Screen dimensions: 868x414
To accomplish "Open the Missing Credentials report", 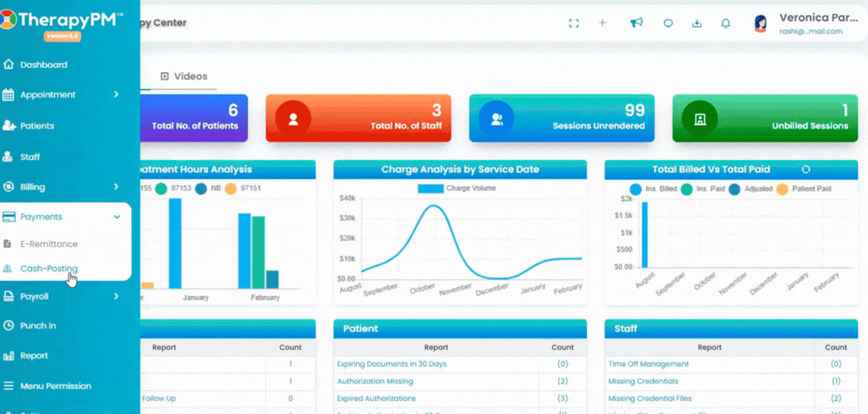I will click(643, 381).
